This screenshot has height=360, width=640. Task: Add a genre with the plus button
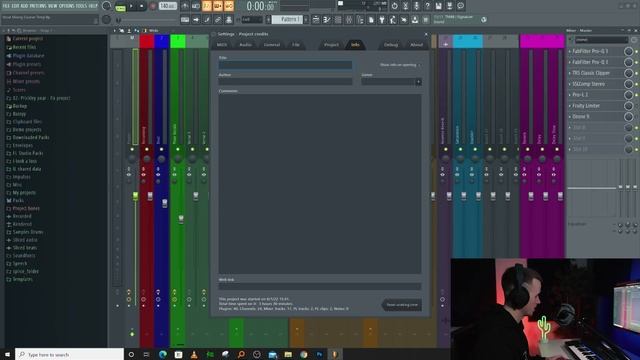(418, 82)
